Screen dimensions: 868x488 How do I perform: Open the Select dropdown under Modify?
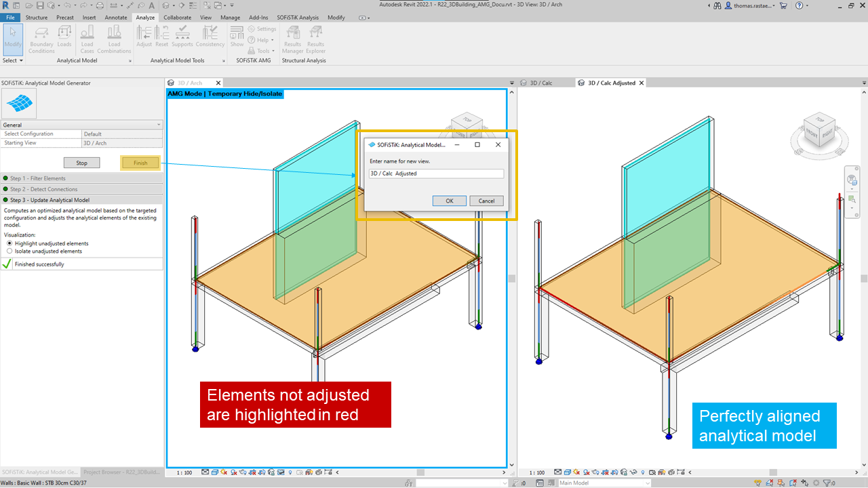tap(13, 60)
